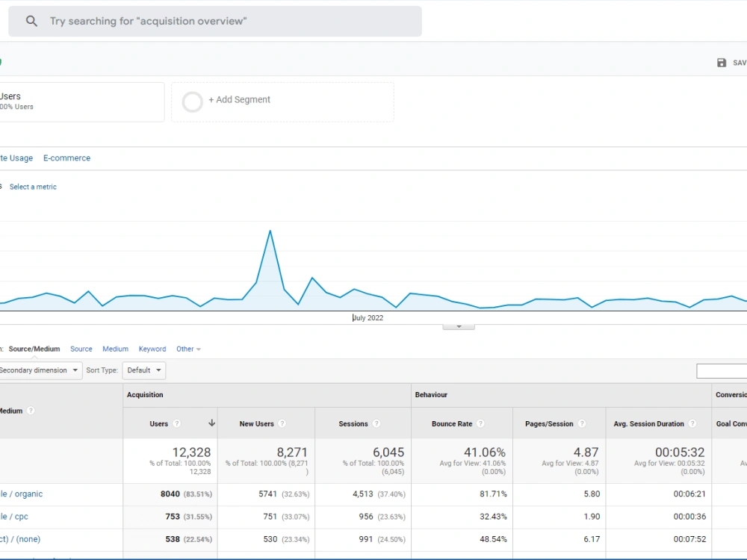Open the Other dimension dropdown

[x=188, y=349]
